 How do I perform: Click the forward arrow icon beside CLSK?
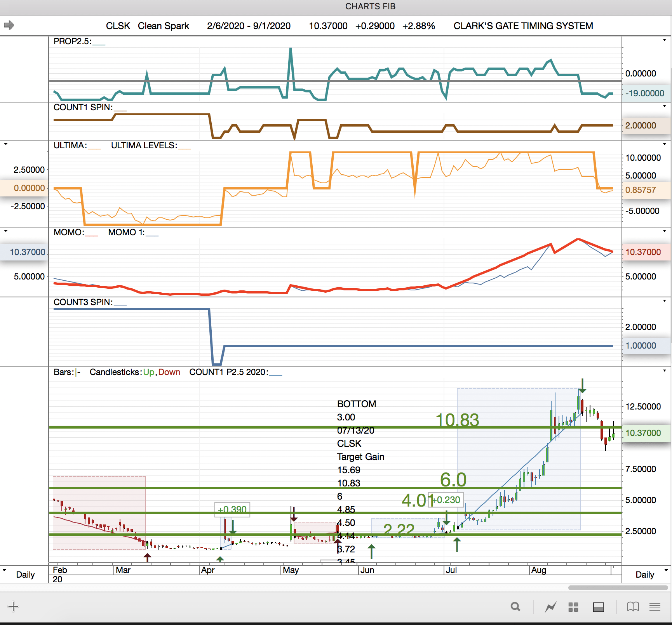tap(9, 26)
